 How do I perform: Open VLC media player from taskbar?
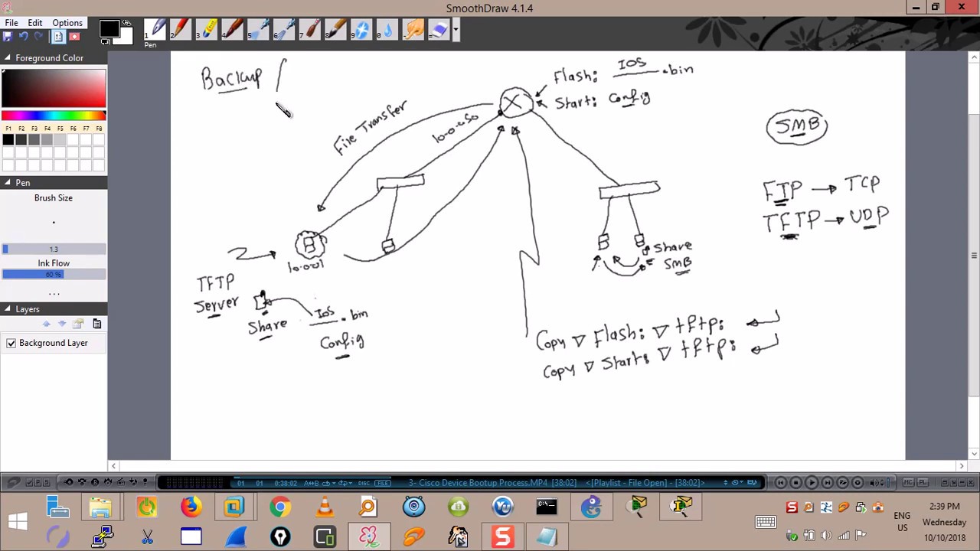(x=325, y=507)
